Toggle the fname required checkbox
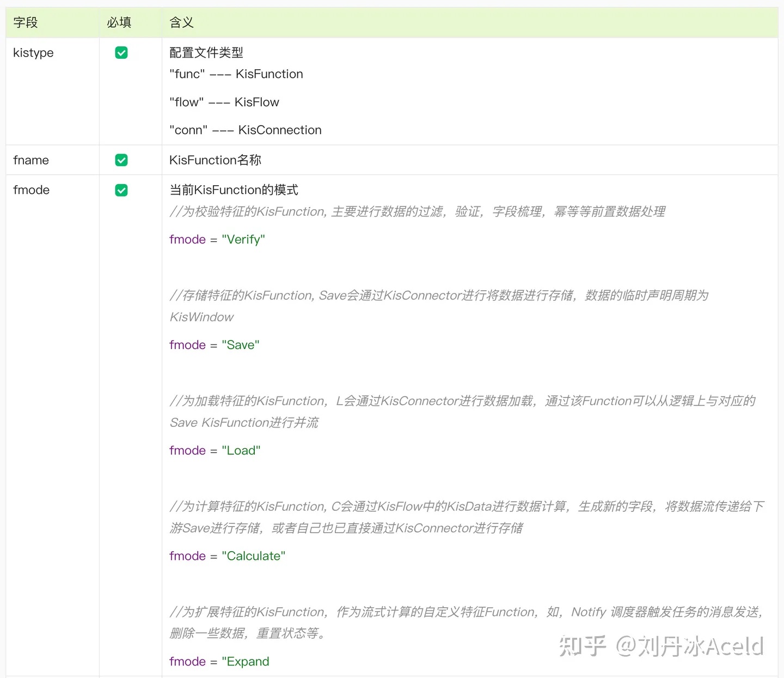Image resolution: width=784 pixels, height=678 pixels. click(x=121, y=160)
